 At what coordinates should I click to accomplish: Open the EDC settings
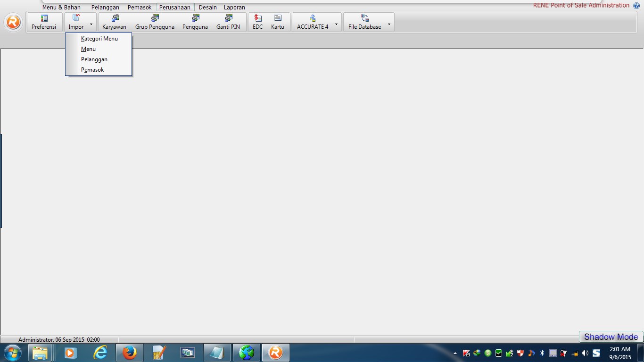pyautogui.click(x=258, y=22)
